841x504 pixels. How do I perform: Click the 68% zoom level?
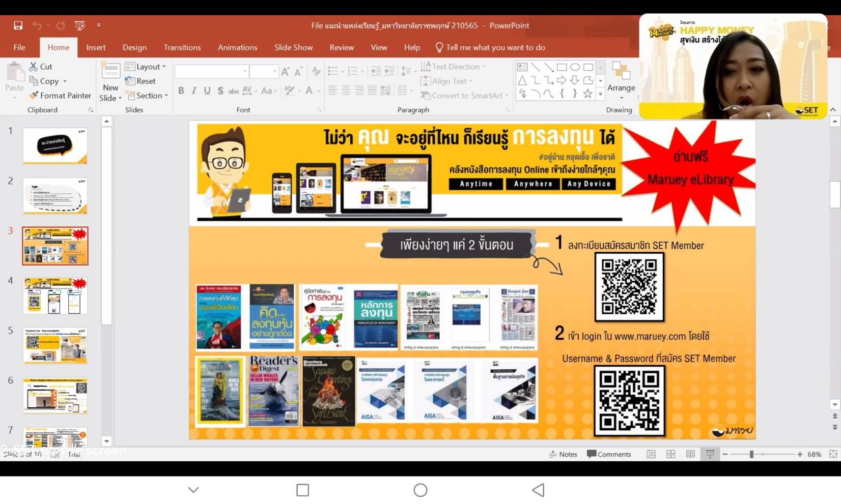[814, 454]
